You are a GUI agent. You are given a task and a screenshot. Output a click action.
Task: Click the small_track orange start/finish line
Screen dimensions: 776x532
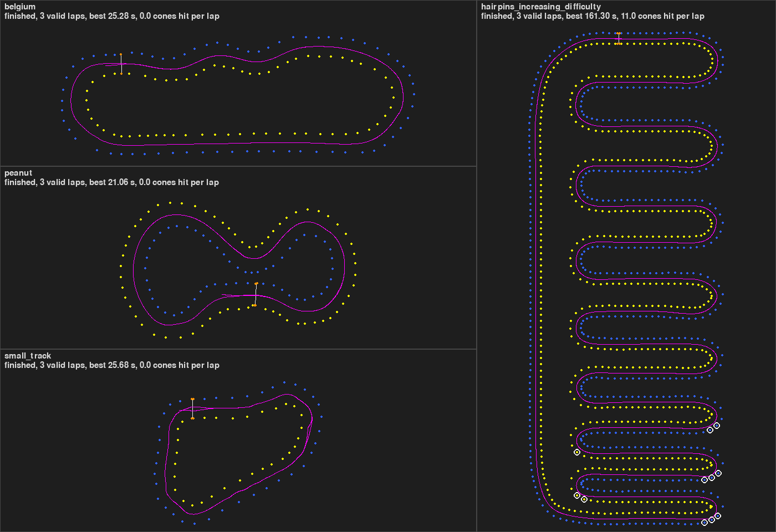[x=192, y=408]
